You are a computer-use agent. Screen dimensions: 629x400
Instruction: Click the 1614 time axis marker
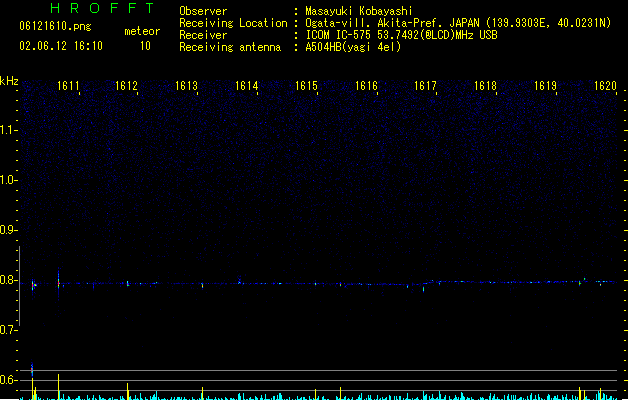246,86
